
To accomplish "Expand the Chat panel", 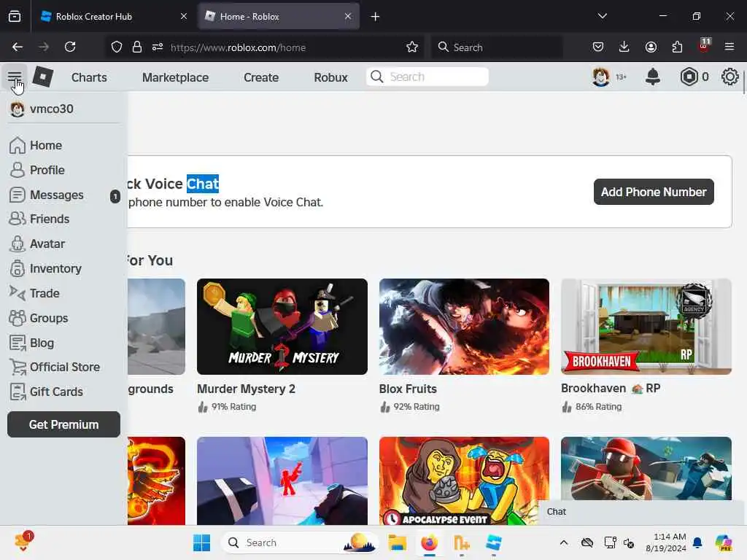I will 641,512.
